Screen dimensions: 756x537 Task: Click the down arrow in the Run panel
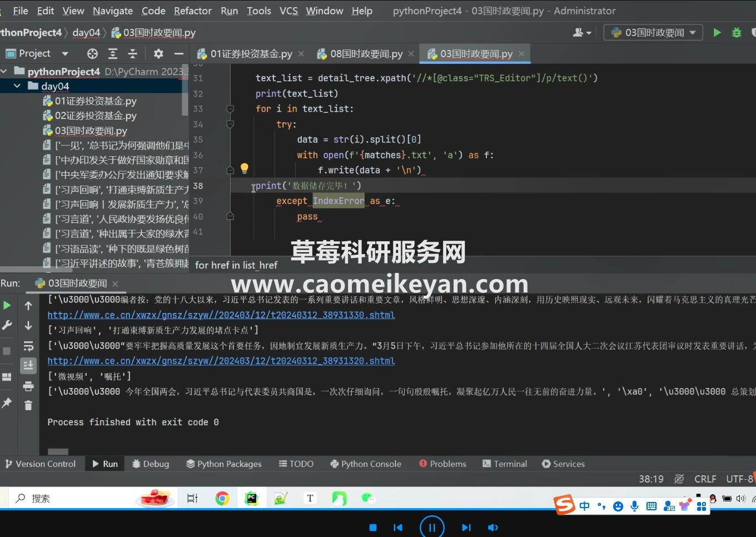tap(28, 325)
